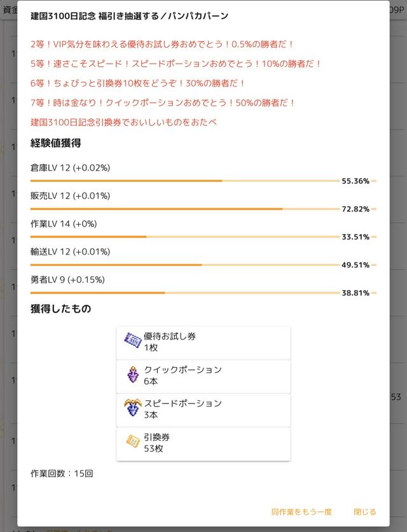Click the クイックポーション potion icon
The image size is (407, 532).
tap(132, 375)
